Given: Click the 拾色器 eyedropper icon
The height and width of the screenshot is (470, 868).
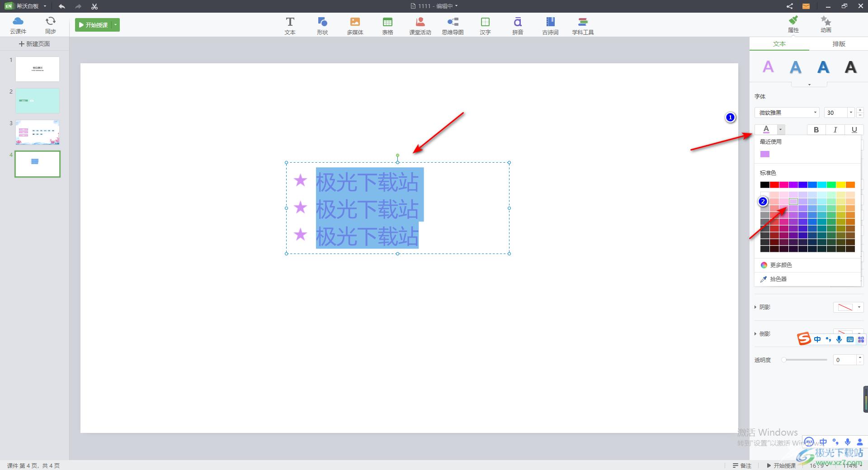Looking at the screenshot, I should coord(764,279).
